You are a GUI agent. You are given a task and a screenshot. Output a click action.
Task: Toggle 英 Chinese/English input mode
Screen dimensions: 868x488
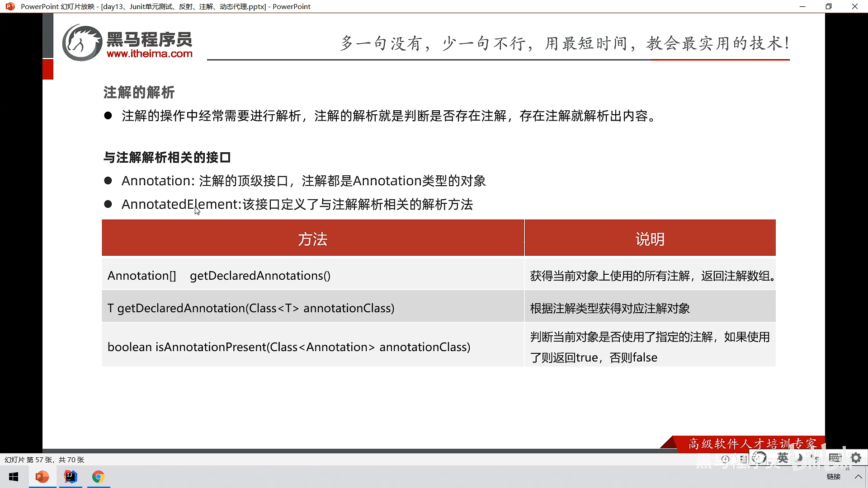click(x=783, y=458)
